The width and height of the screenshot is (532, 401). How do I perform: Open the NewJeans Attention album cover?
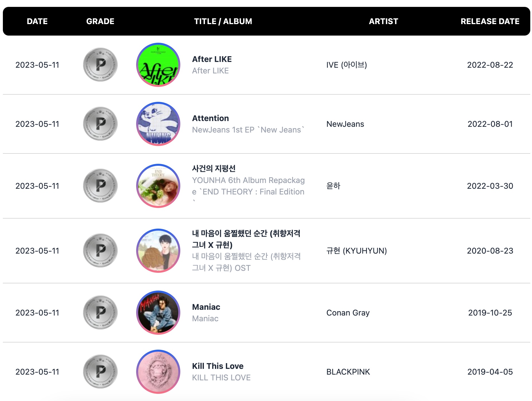[158, 124]
